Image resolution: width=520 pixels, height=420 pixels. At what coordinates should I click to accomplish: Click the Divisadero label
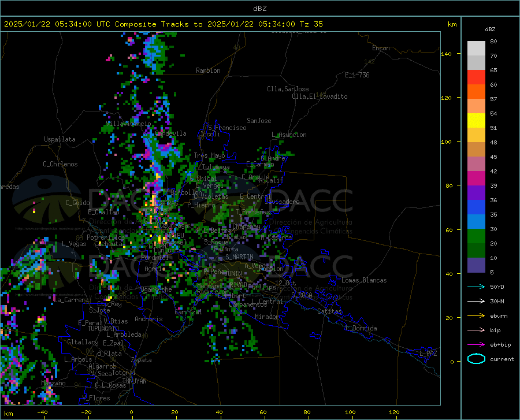pos(282,202)
